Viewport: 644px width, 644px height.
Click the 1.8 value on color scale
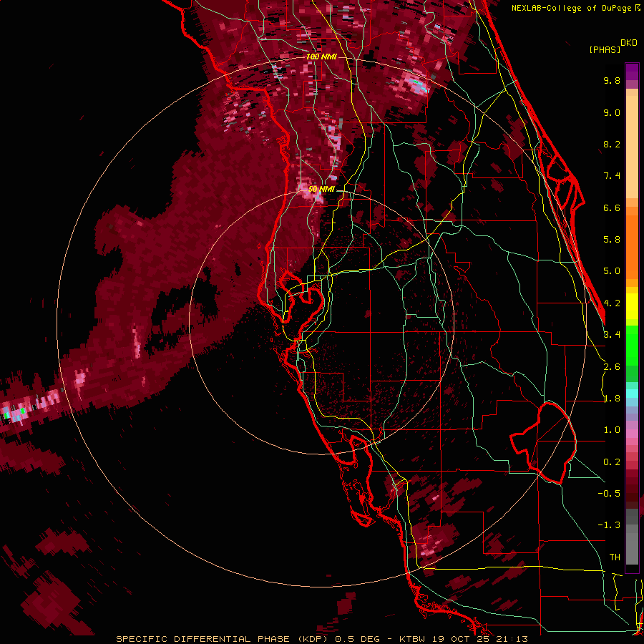pos(612,399)
